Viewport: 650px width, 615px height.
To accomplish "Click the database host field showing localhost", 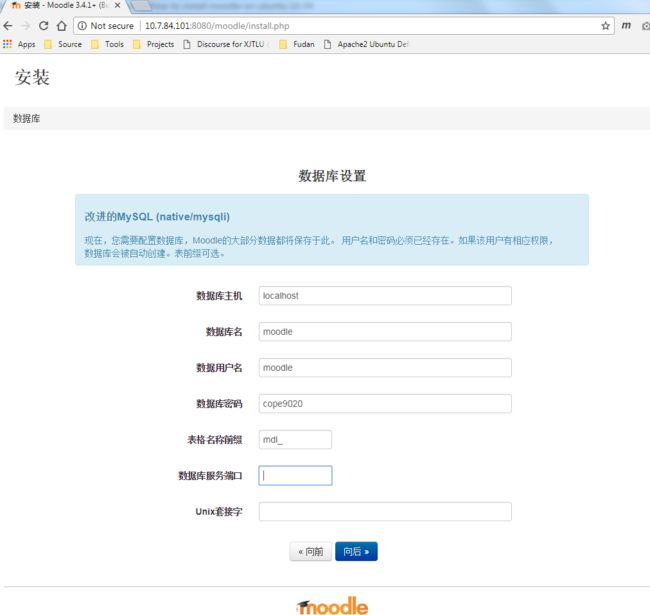I will tap(385, 295).
